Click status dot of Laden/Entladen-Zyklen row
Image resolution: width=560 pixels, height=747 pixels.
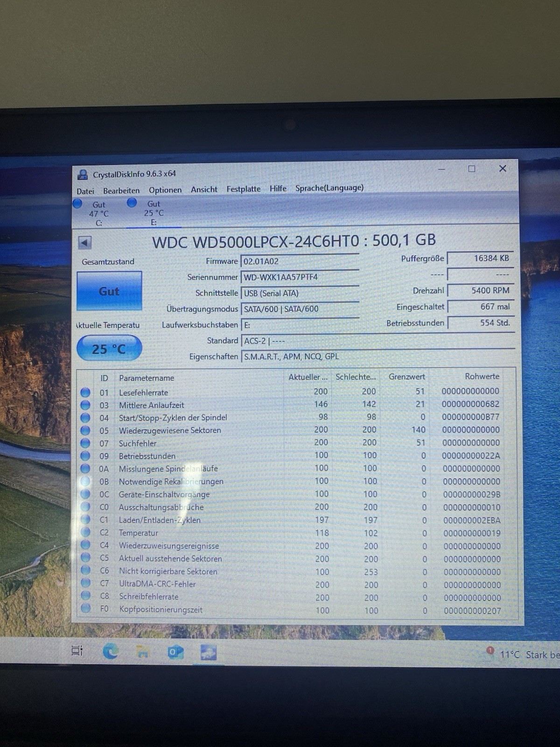(85, 519)
